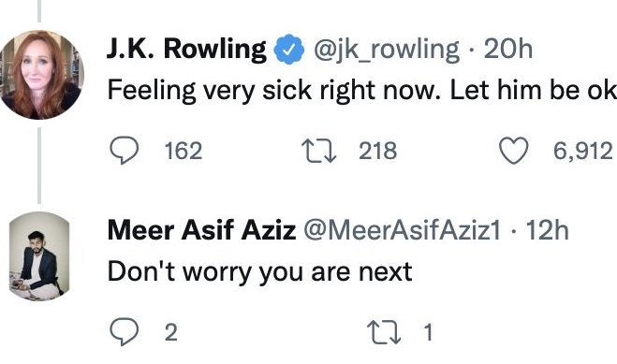Click the 6,912 likes count

583,152
